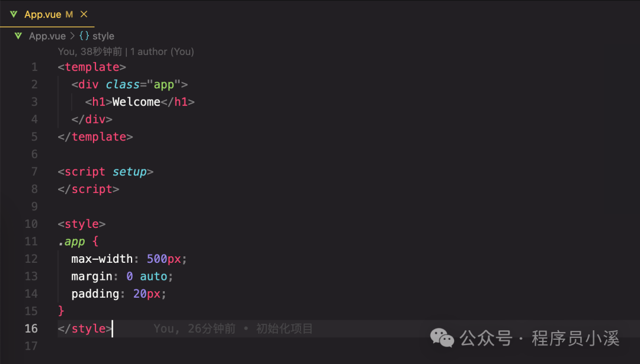Viewport: 640px width, 364px height.
Task: Select the App.vue tab
Action: pyautogui.click(x=43, y=14)
